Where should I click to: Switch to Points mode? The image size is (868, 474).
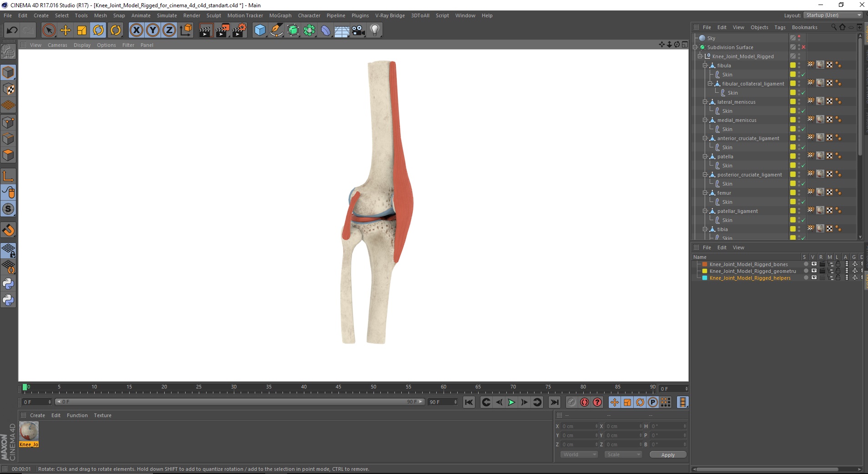click(8, 122)
